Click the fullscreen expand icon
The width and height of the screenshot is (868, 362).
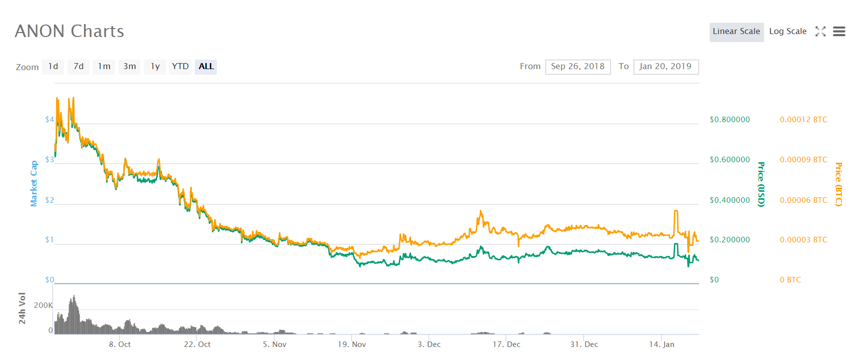(820, 32)
